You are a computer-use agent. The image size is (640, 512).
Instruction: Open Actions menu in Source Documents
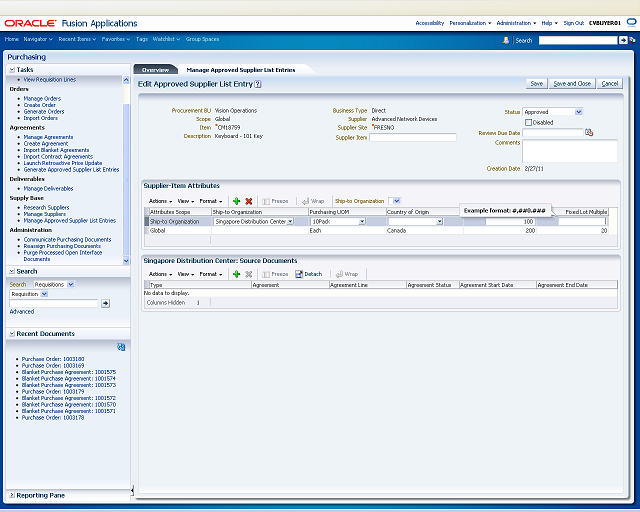pyautogui.click(x=160, y=274)
